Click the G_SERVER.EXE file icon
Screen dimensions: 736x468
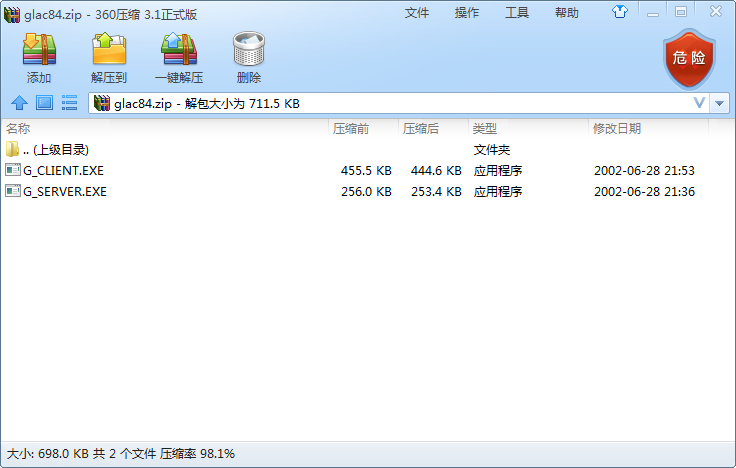pyautogui.click(x=13, y=191)
